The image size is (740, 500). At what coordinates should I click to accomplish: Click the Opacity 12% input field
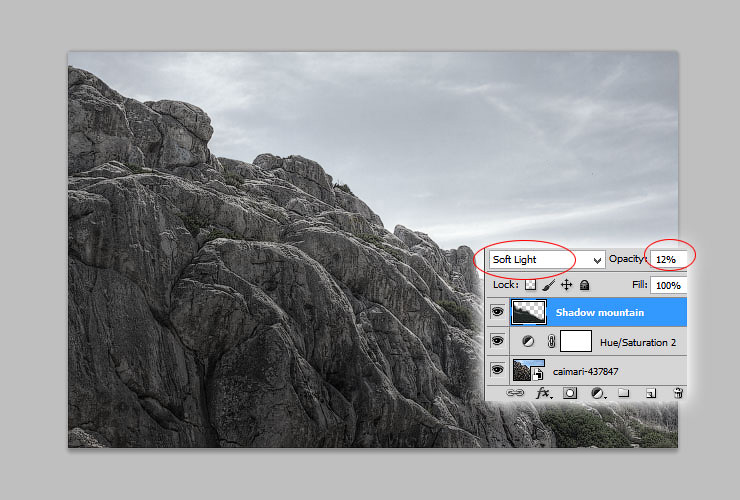coord(668,260)
